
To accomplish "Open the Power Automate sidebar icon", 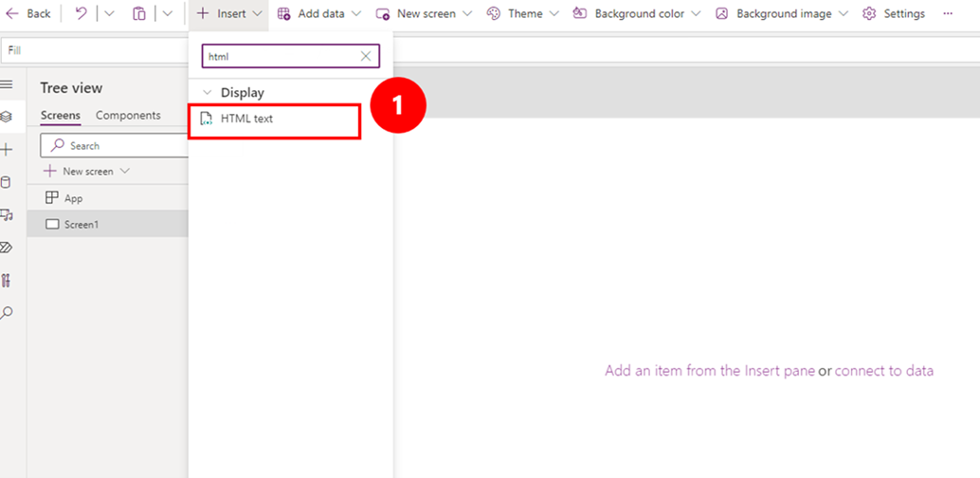I will 7,248.
